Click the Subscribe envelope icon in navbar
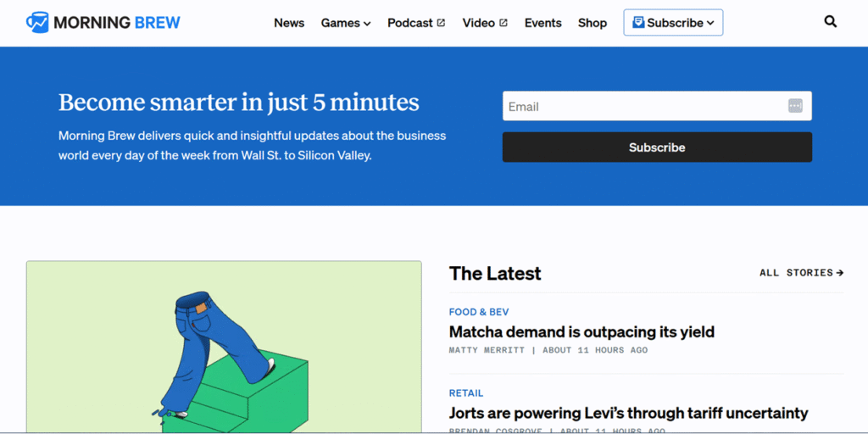This screenshot has width=868, height=434. point(638,23)
